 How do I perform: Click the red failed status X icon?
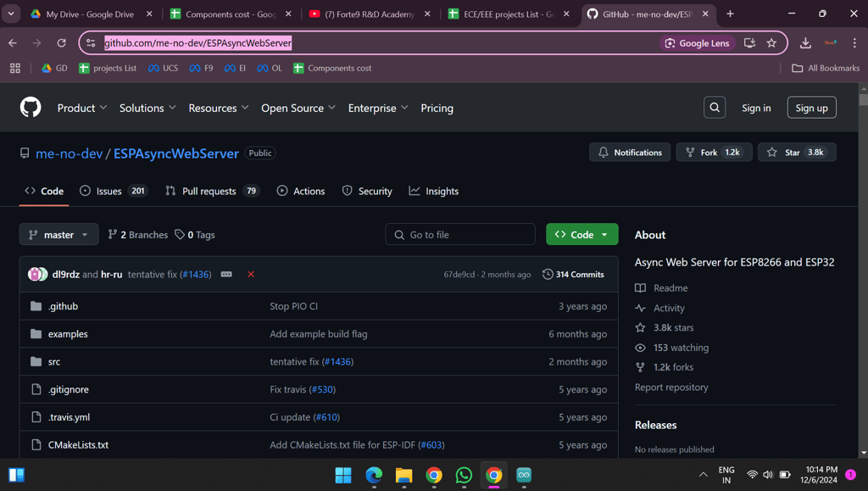click(x=251, y=274)
